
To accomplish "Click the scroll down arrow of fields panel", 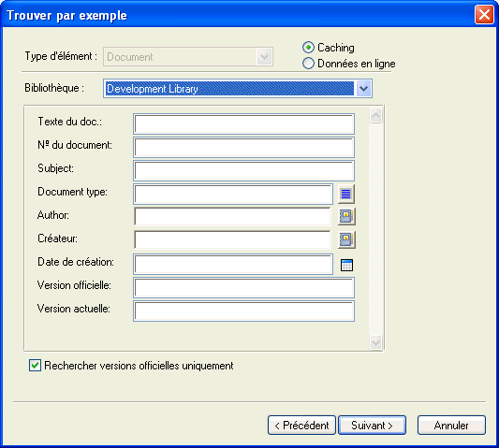I will click(x=375, y=342).
